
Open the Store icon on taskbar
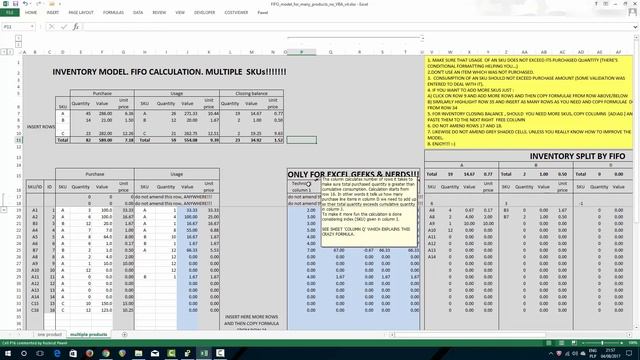pos(73,353)
